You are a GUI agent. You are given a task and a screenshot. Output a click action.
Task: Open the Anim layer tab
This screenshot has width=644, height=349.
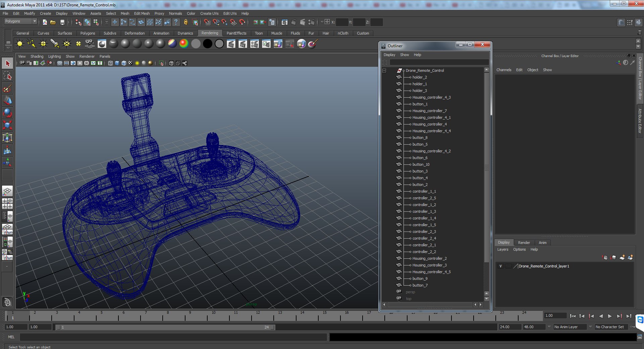point(542,243)
